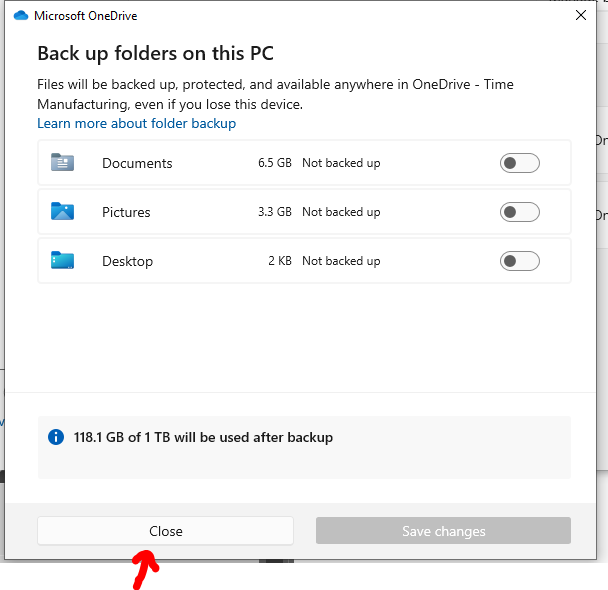The height and width of the screenshot is (590, 608).
Task: Click the 6.5 GB size value
Action: tap(275, 163)
